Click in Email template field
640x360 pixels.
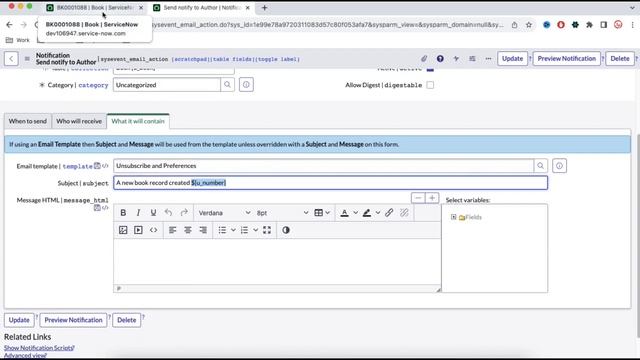(323, 166)
